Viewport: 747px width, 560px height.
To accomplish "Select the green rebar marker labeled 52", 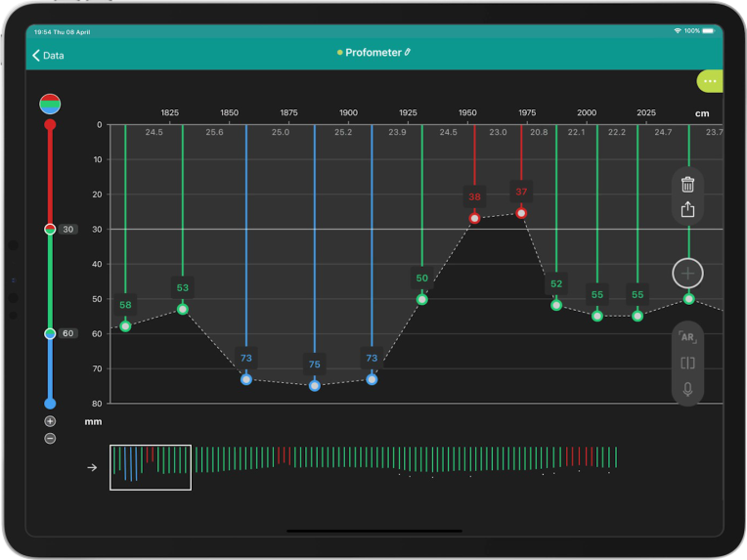I will point(556,305).
